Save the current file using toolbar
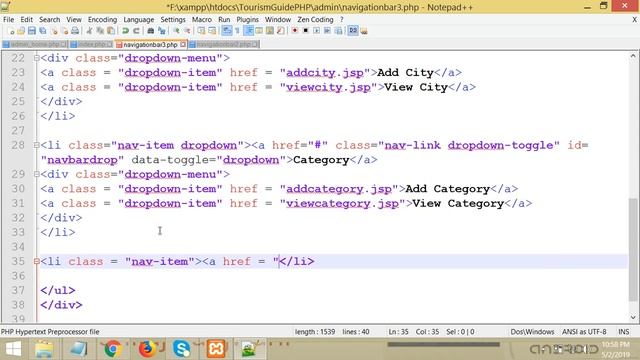The width and height of the screenshot is (640, 360). click(x=32, y=31)
